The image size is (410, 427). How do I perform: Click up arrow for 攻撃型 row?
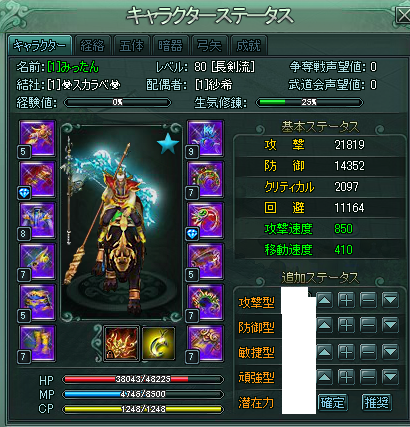tap(324, 301)
